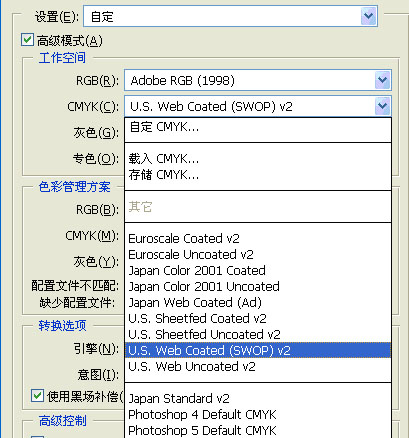Screen dimensions: 409x438
Task: Select 存储 CMYK... option
Action: pos(258,175)
